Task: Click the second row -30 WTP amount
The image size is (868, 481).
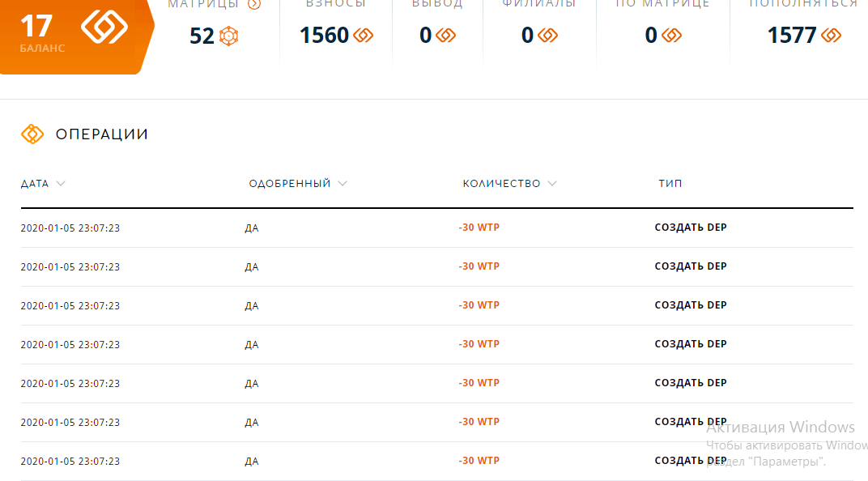Action: point(479,266)
